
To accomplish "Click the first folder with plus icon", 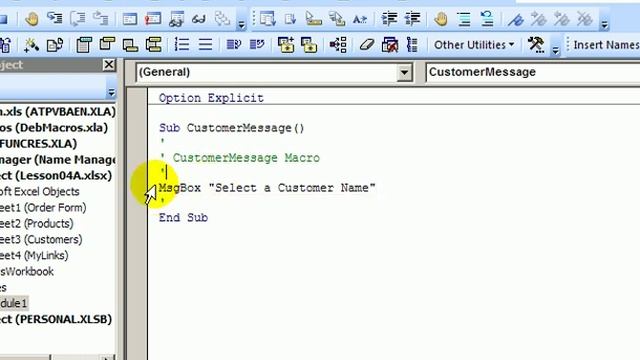I will point(286,44).
